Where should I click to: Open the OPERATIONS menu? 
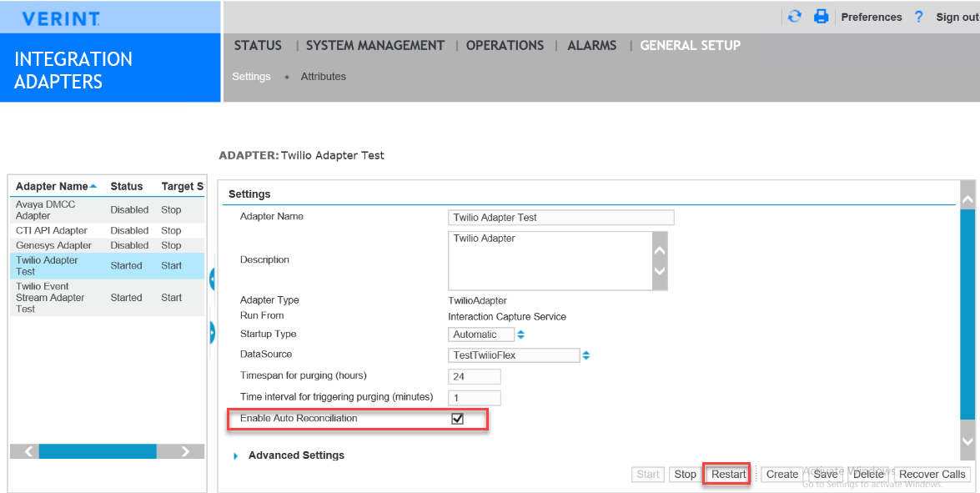[x=505, y=46]
